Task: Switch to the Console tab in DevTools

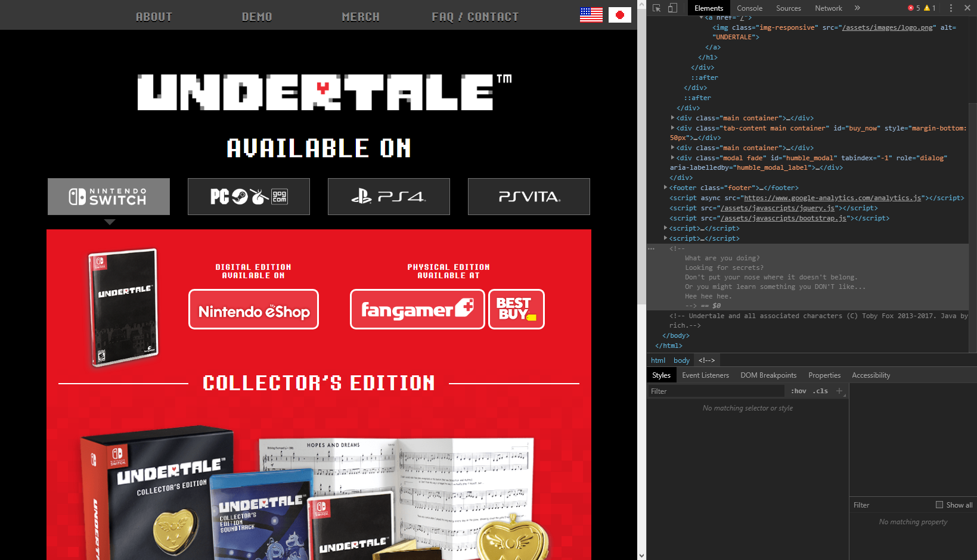Action: point(749,8)
